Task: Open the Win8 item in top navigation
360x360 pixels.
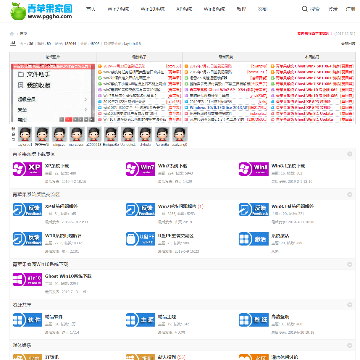Action: coord(214,9)
